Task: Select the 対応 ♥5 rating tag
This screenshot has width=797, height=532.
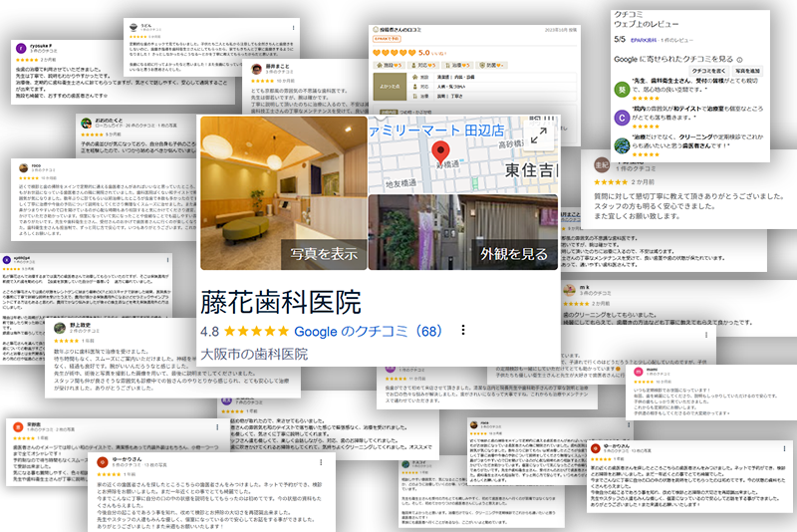Action: pos(423,65)
